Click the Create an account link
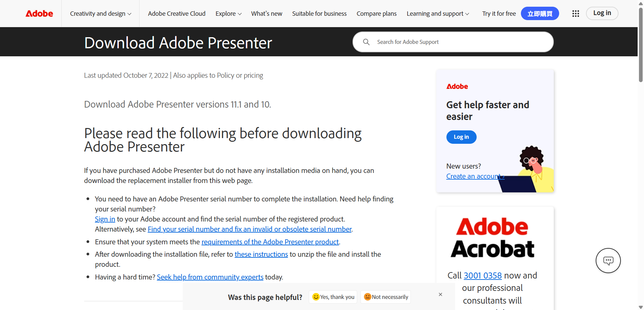 tap(475, 176)
